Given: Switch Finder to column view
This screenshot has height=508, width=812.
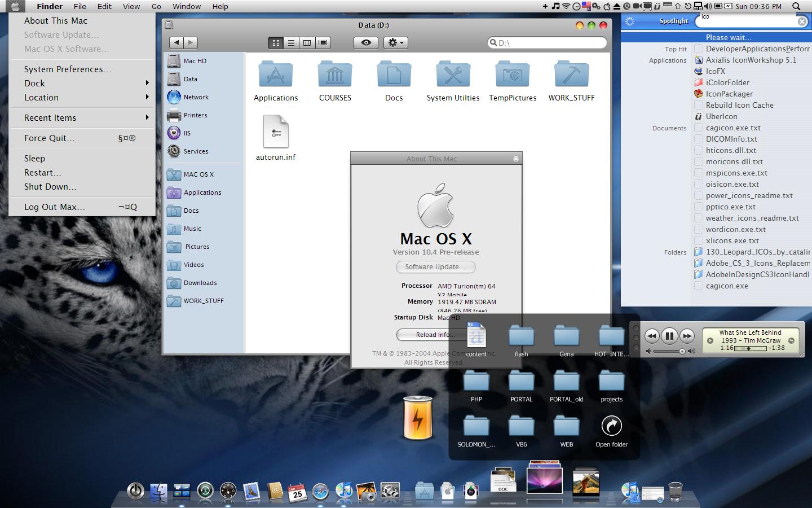Looking at the screenshot, I should click(x=307, y=42).
